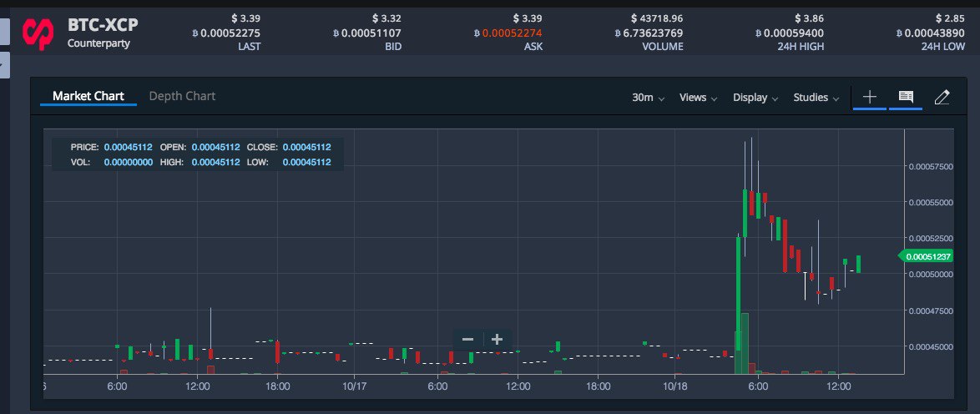The image size is (980, 414).
Task: Click the green current price tag 0.00051237
Action: [x=927, y=256]
